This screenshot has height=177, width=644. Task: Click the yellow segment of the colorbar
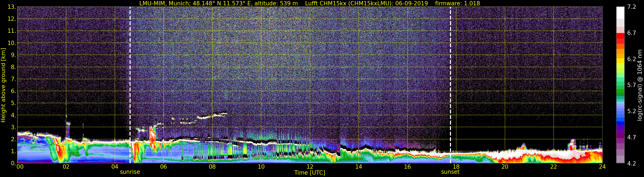coord(620,61)
